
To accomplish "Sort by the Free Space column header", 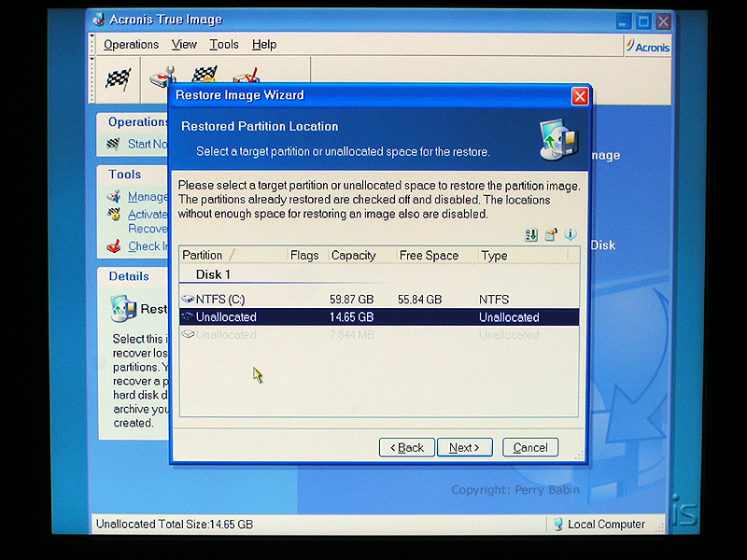I will (437, 255).
